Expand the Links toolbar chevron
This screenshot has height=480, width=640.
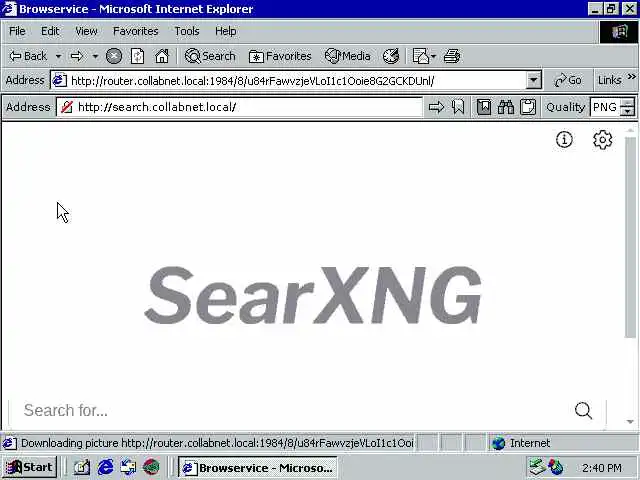(631, 76)
